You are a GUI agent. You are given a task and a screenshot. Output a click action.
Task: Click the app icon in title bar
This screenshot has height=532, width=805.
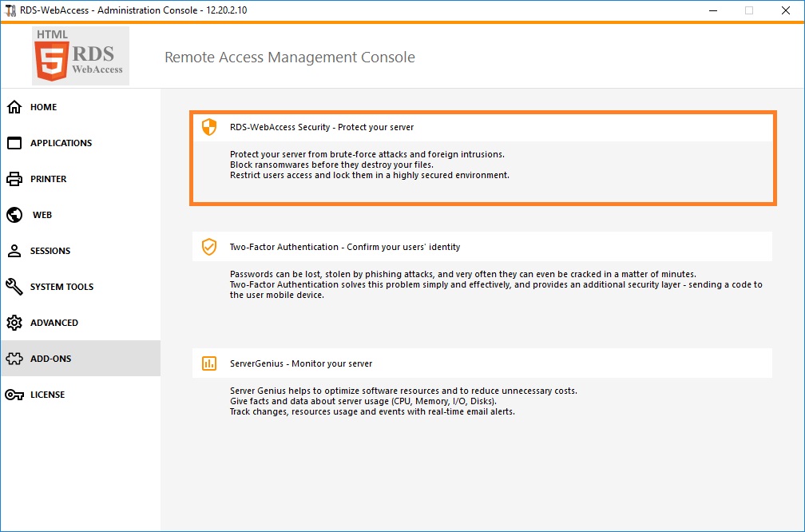[10, 10]
